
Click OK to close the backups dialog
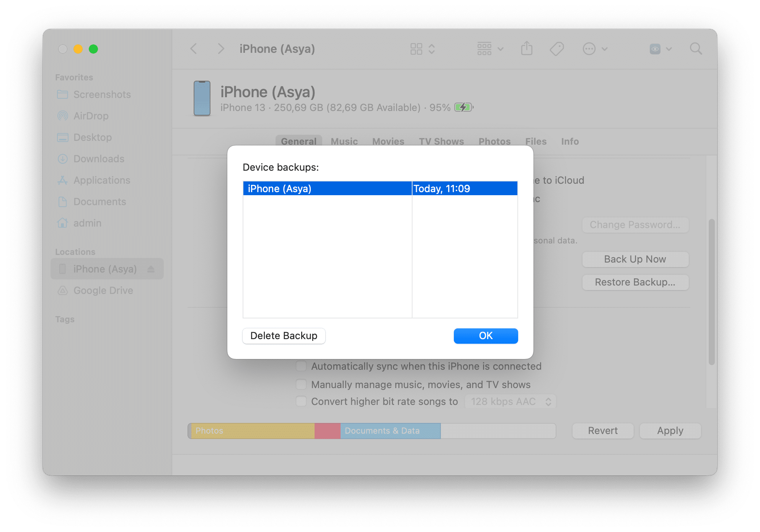pyautogui.click(x=485, y=336)
